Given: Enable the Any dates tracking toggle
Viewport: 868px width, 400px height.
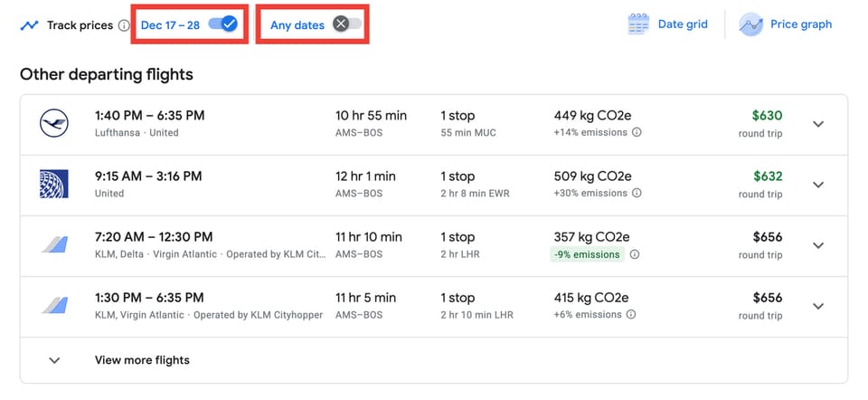Looking at the screenshot, I should click(x=347, y=24).
